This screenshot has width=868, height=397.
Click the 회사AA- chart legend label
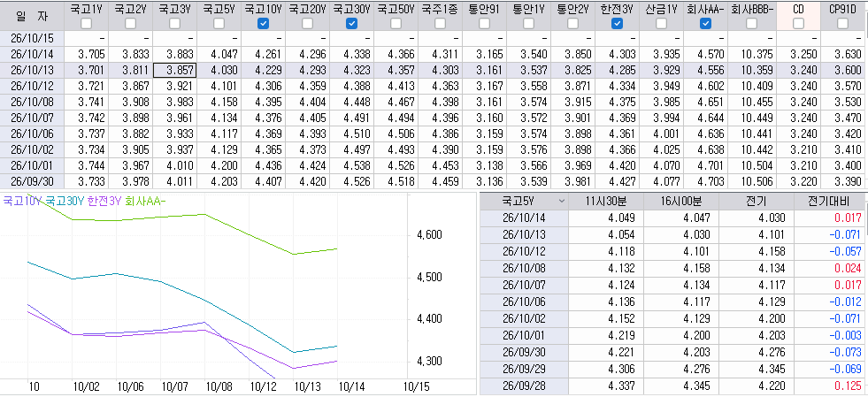[146, 202]
